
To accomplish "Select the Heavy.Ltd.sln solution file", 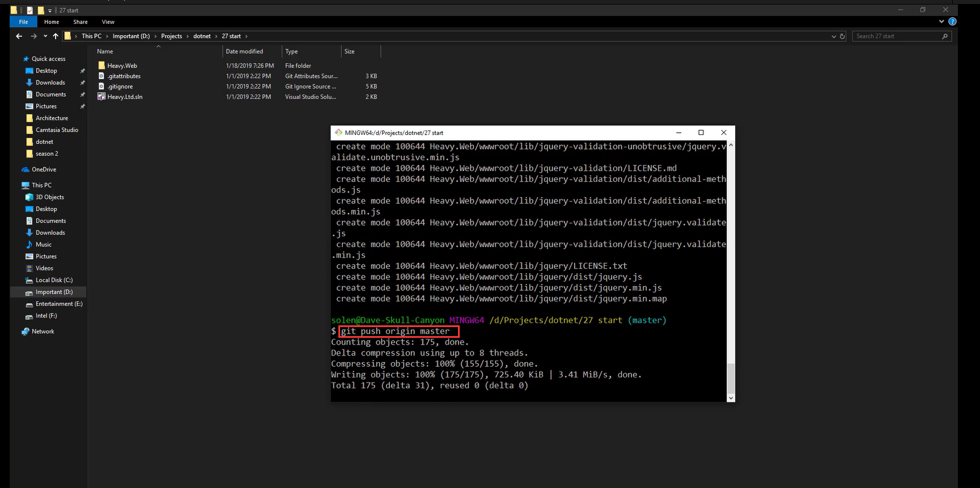I will [125, 97].
